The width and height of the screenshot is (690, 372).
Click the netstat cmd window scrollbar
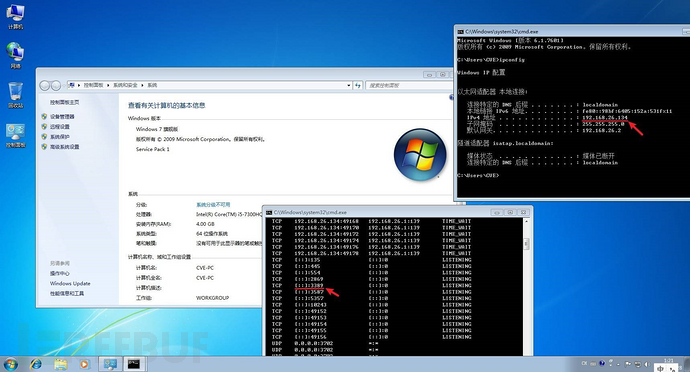pyautogui.click(x=526, y=286)
